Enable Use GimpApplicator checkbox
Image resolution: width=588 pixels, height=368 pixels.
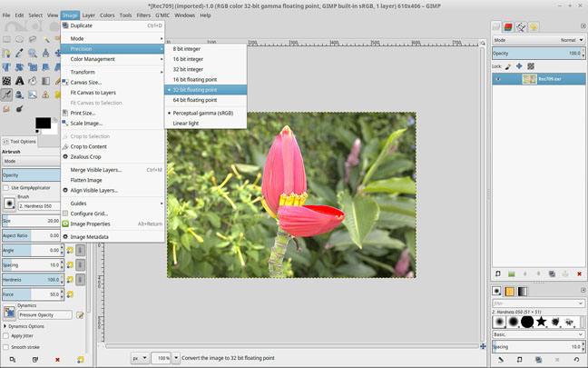tap(5, 188)
